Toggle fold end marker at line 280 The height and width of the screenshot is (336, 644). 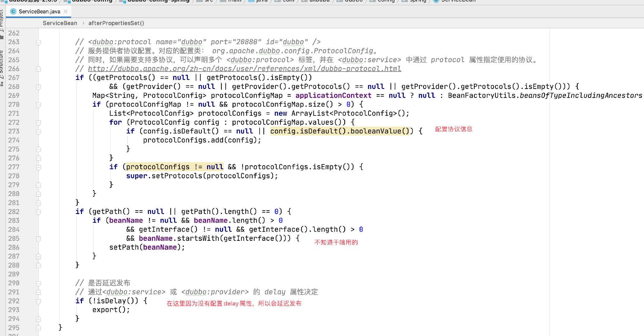click(x=38, y=194)
